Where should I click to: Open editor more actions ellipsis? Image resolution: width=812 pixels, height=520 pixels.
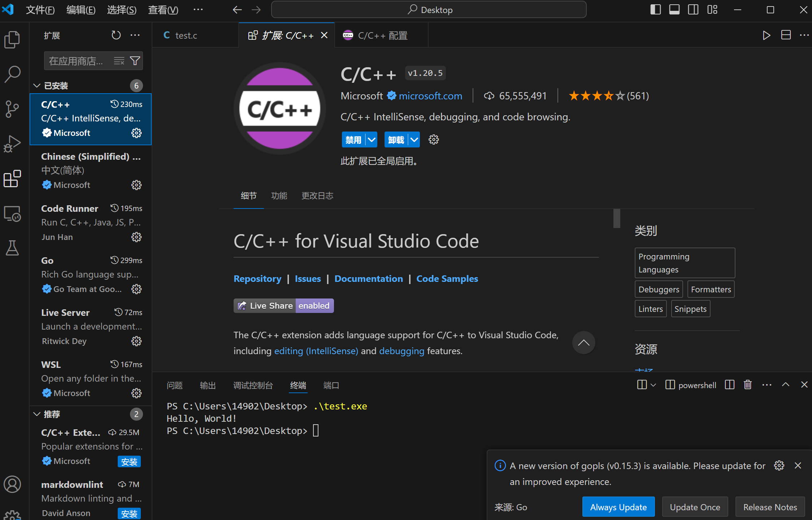click(804, 35)
